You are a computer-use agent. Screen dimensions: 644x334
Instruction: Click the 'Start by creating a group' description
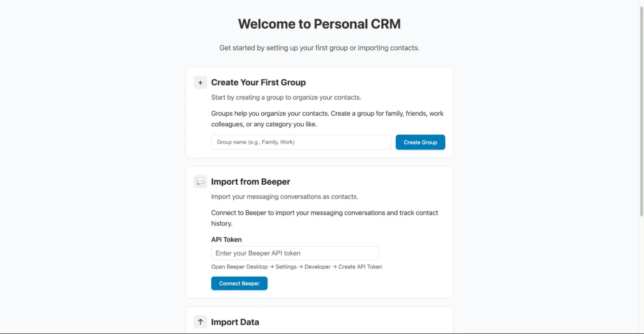point(286,97)
